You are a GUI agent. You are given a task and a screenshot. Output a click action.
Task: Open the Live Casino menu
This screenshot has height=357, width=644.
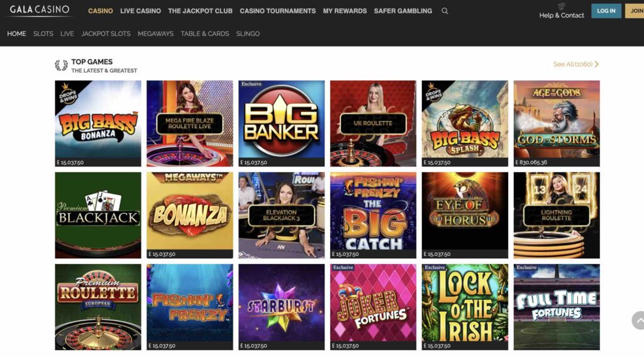click(140, 11)
